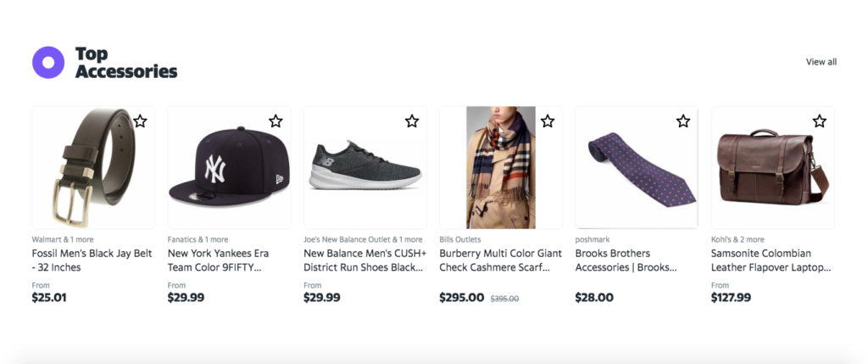Image resolution: width=868 pixels, height=364 pixels.
Task: Open New York Yankees Era Team Color title
Action: click(218, 260)
